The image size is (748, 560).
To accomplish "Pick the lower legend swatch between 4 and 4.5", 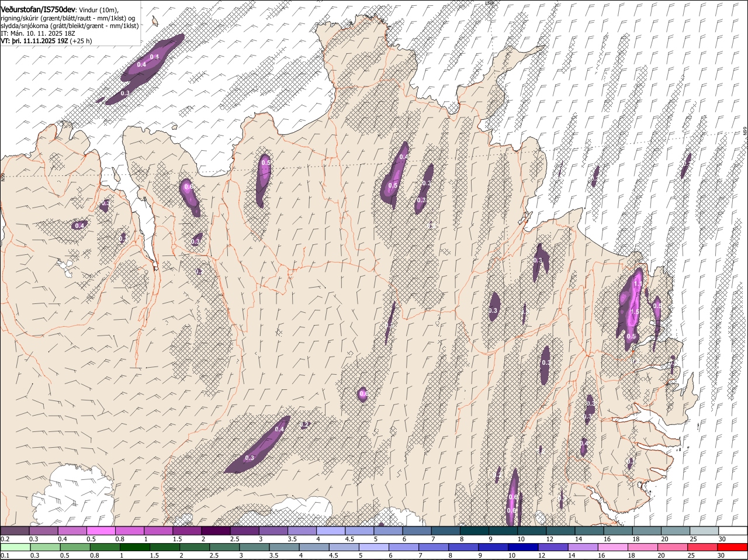I will tap(314, 547).
